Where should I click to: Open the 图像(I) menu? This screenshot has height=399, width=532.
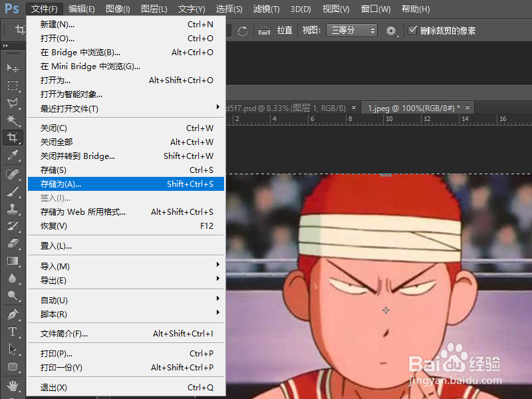pos(118,9)
